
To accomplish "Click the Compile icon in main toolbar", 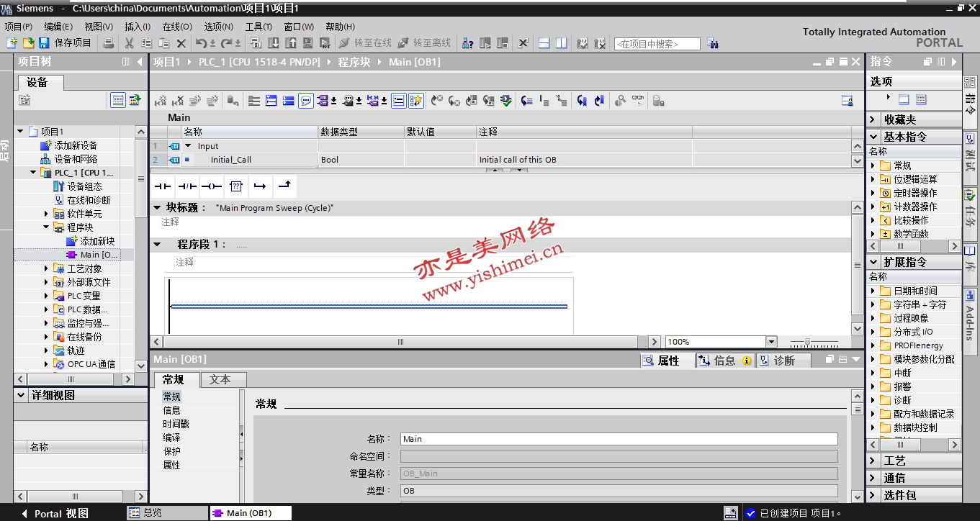I will click(x=256, y=43).
